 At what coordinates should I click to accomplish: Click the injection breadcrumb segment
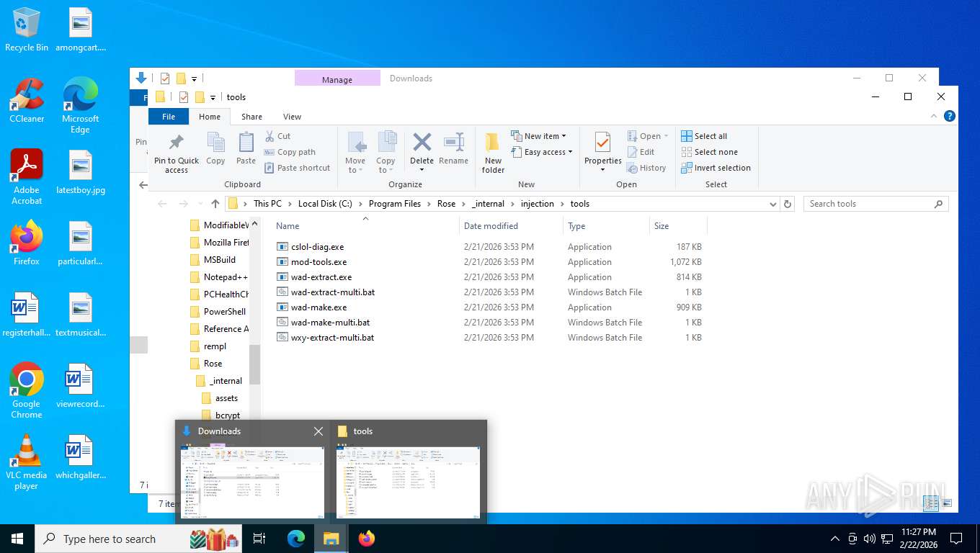click(x=538, y=204)
